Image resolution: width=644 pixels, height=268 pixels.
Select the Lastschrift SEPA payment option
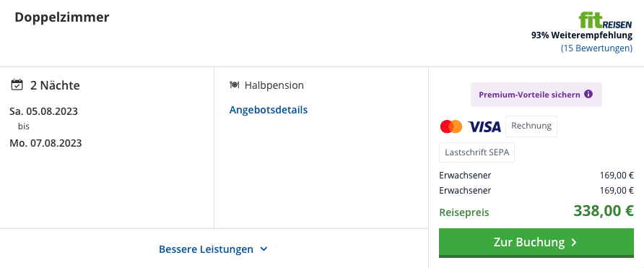477,152
